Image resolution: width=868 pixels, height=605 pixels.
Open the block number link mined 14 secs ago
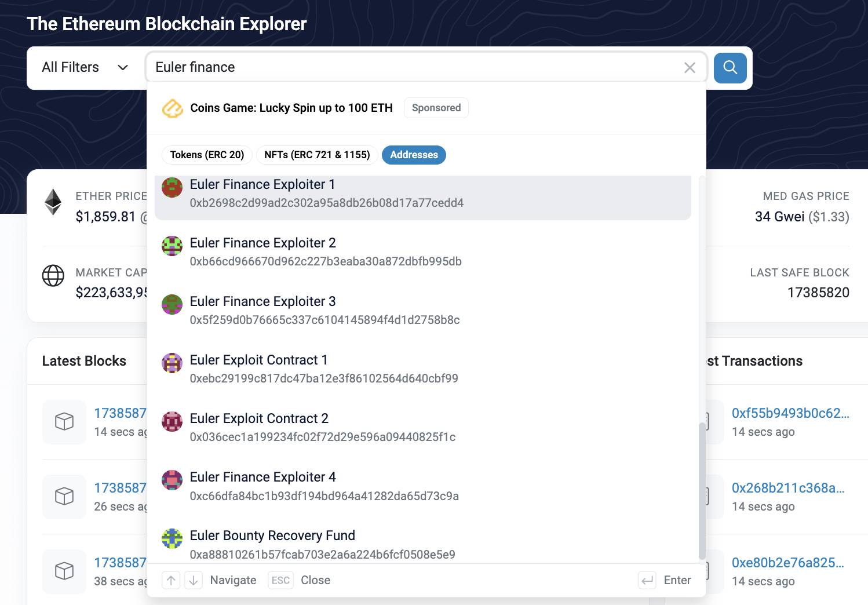pyautogui.click(x=121, y=413)
